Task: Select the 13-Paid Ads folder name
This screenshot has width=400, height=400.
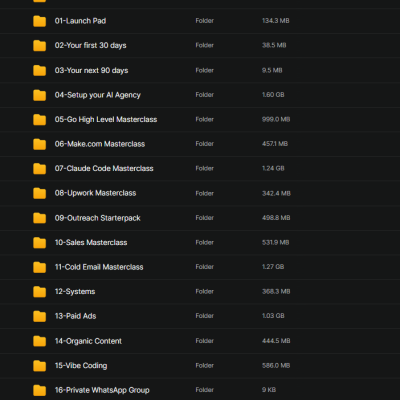Action: click(76, 316)
